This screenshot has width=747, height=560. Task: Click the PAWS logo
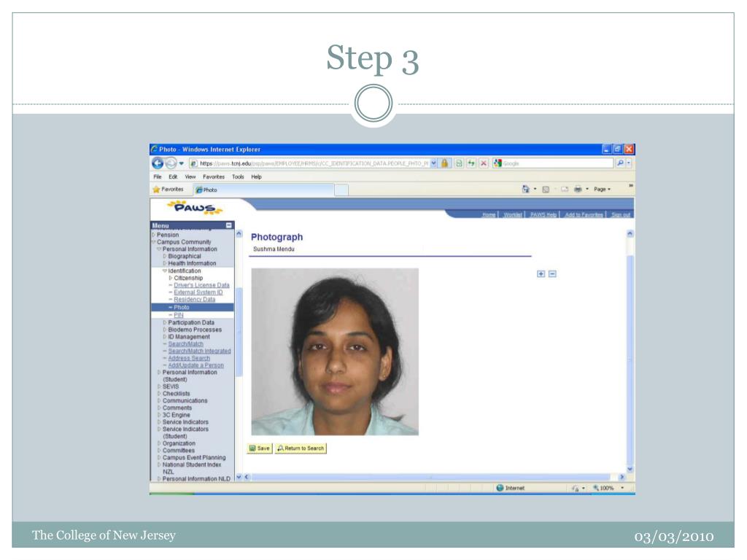[194, 208]
